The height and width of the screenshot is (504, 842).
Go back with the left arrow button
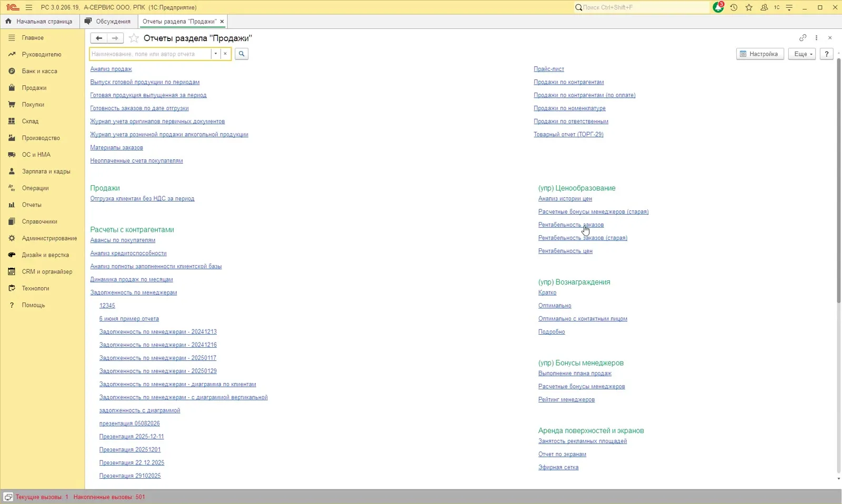click(99, 38)
